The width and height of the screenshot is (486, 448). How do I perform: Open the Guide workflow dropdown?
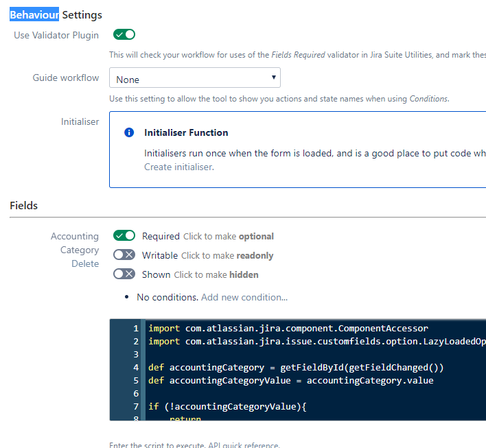(195, 78)
